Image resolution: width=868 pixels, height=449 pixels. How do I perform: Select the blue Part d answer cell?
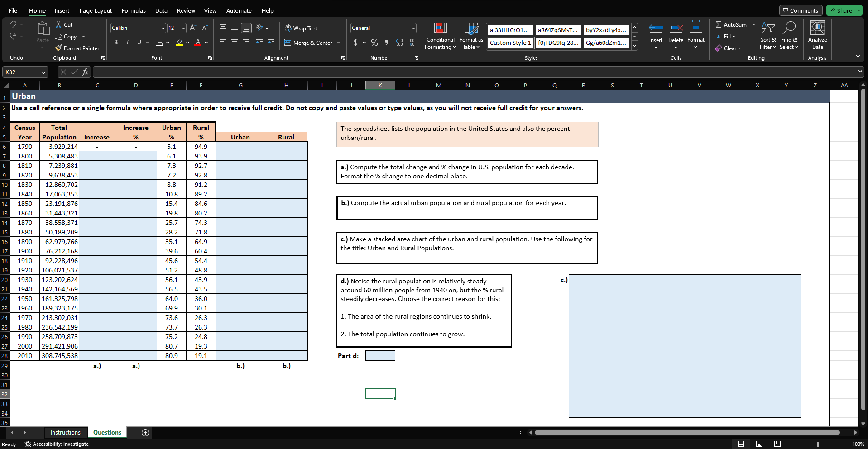380,356
